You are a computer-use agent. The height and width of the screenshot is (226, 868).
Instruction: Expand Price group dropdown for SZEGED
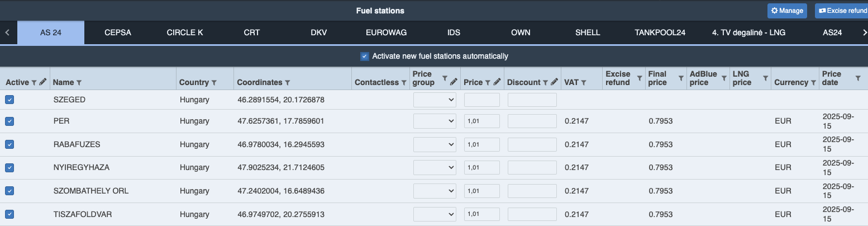435,100
